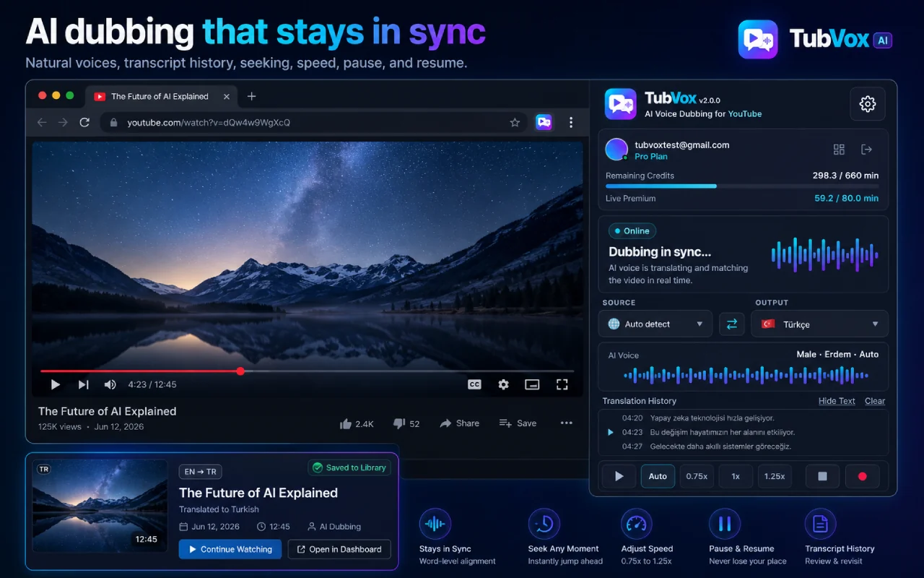Click Open in Dashboard button
Screen dimensions: 924x578
[339, 549]
